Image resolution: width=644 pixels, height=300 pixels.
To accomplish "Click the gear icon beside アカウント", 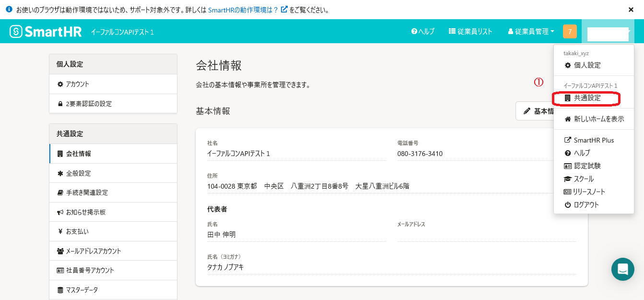I will click(60, 84).
